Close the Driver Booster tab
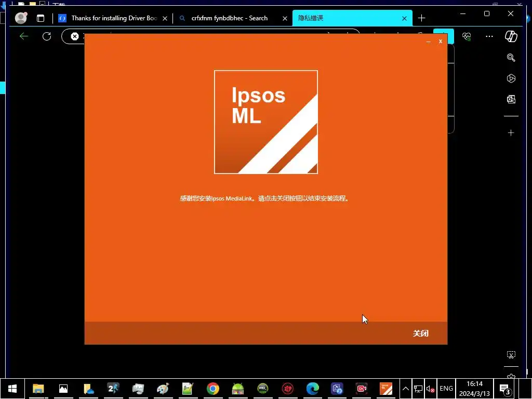 pos(165,19)
